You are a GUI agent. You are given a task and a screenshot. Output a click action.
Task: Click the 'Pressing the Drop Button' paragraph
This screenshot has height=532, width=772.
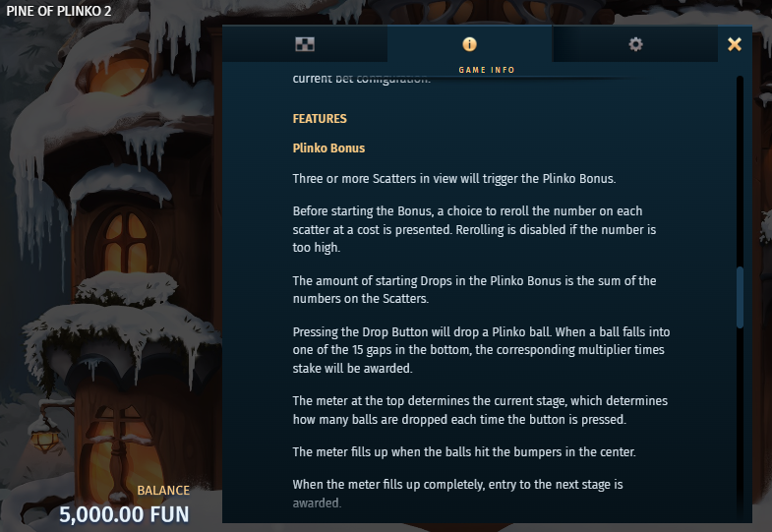click(x=481, y=350)
